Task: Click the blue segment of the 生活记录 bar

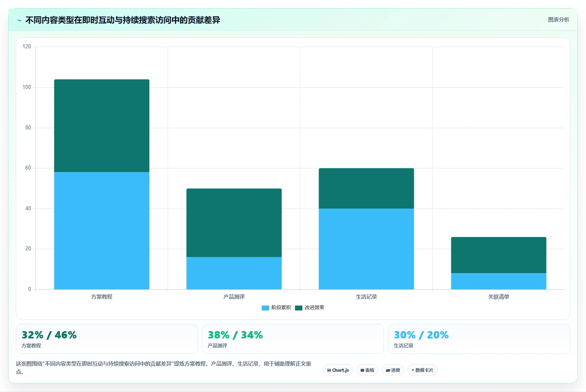Action: (x=366, y=249)
